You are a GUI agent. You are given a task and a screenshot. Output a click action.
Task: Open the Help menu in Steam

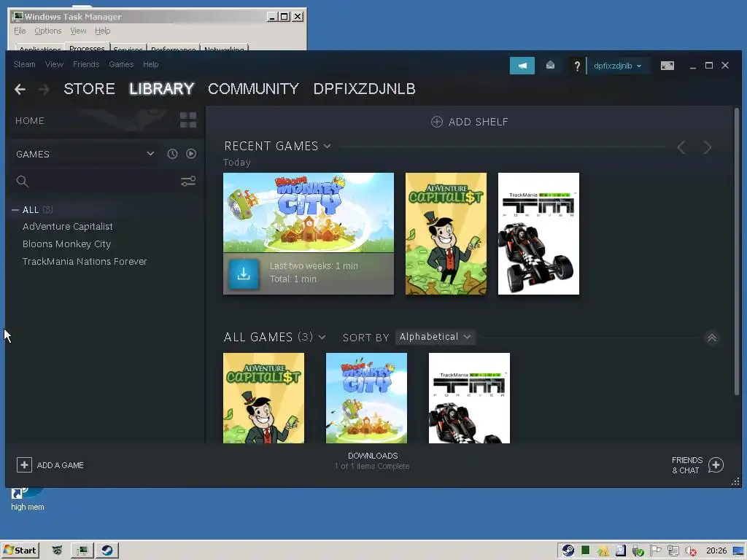[x=150, y=64]
